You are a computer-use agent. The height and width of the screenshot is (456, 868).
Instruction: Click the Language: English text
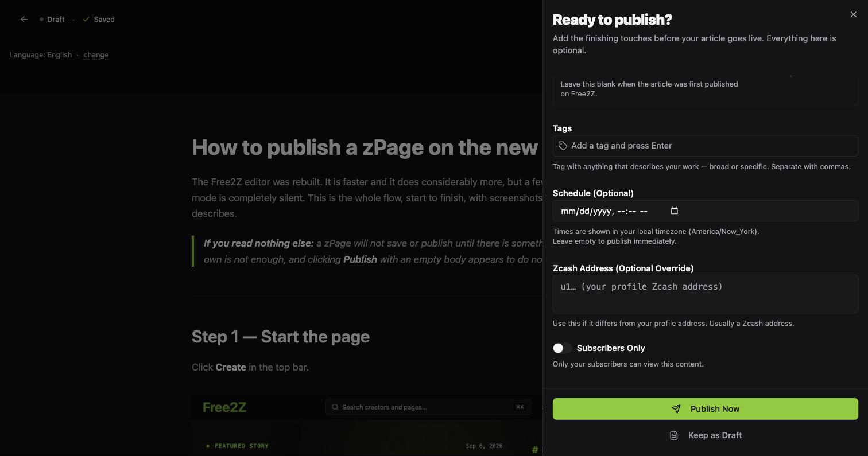pyautogui.click(x=41, y=55)
